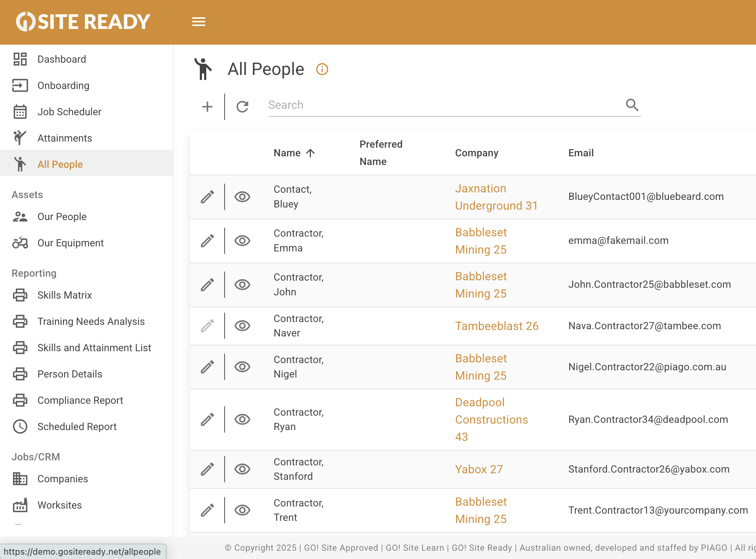
Task: Open Training Needs Analysis report
Action: pos(86,321)
